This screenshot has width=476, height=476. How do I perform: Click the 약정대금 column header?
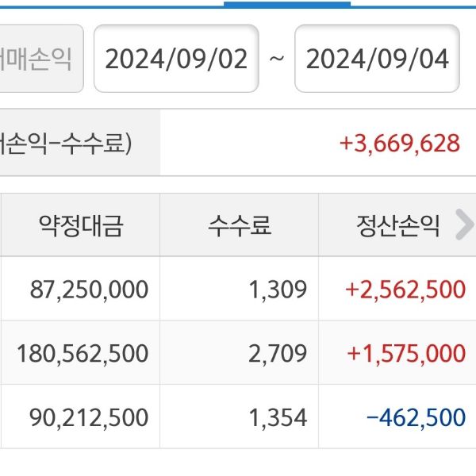pyautogui.click(x=80, y=226)
